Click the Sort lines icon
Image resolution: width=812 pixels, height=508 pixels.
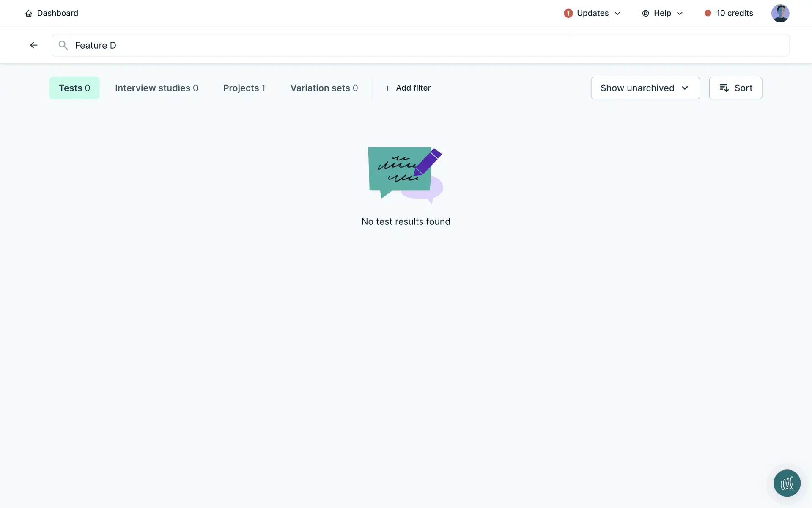click(x=724, y=88)
